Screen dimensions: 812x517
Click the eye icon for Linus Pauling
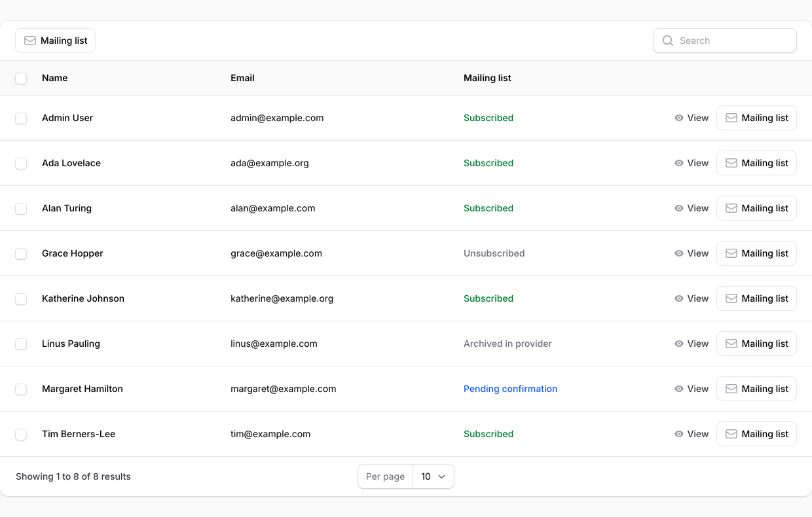coord(679,344)
